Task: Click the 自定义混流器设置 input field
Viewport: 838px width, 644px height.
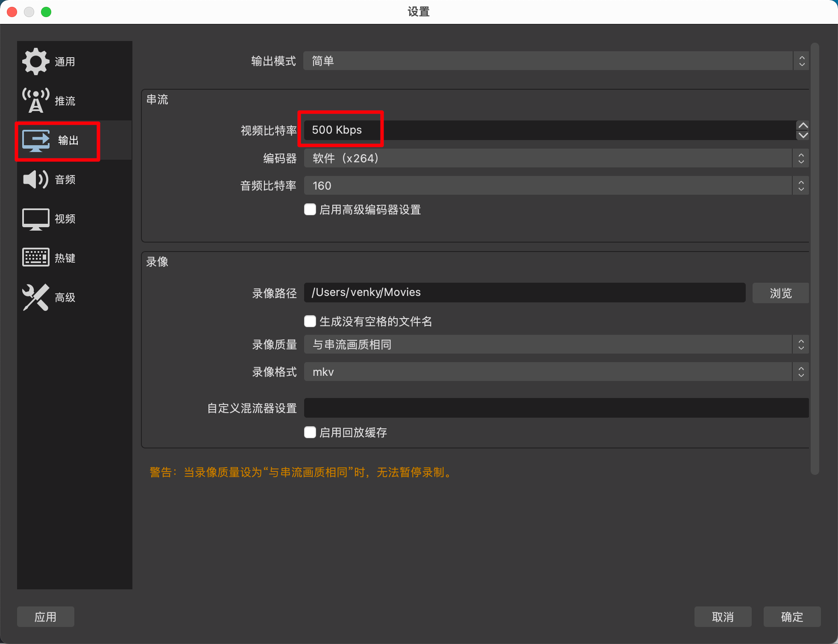Action: [x=556, y=408]
